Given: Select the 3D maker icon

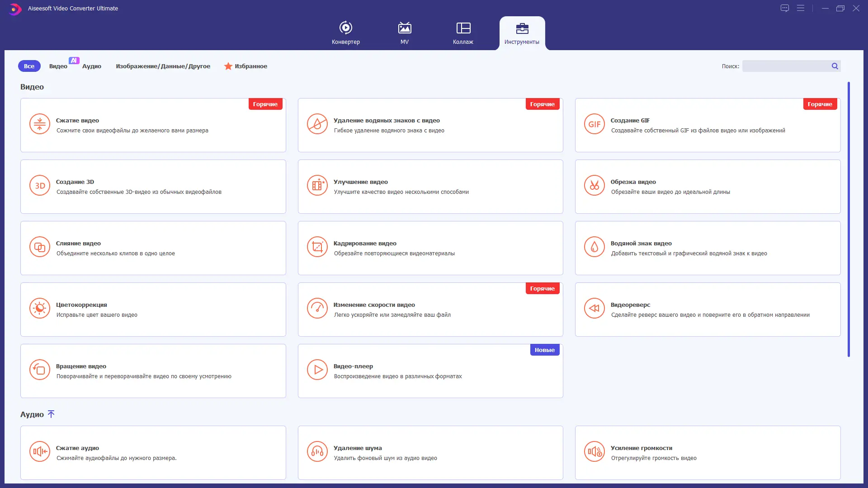Looking at the screenshot, I should pyautogui.click(x=40, y=185).
